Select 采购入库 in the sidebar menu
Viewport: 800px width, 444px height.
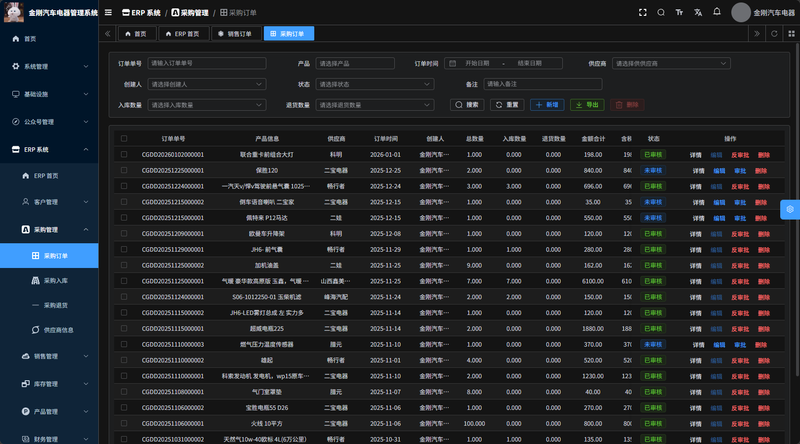click(55, 281)
